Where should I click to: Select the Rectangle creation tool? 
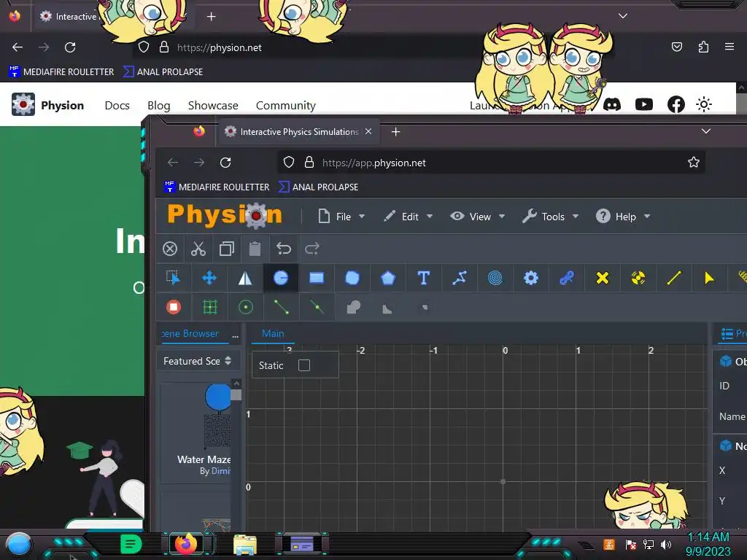pos(317,278)
